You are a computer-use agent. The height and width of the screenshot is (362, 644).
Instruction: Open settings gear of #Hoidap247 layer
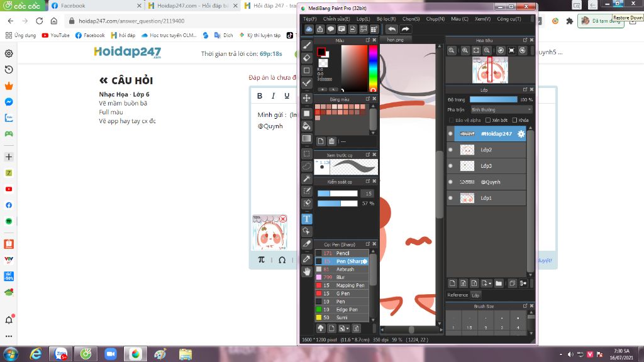pyautogui.click(x=521, y=134)
